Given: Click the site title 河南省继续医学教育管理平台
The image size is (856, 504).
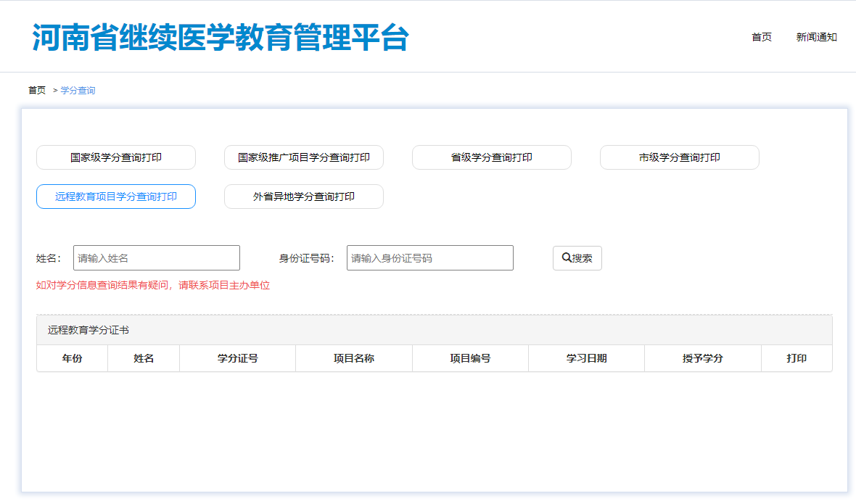Looking at the screenshot, I should point(221,38).
